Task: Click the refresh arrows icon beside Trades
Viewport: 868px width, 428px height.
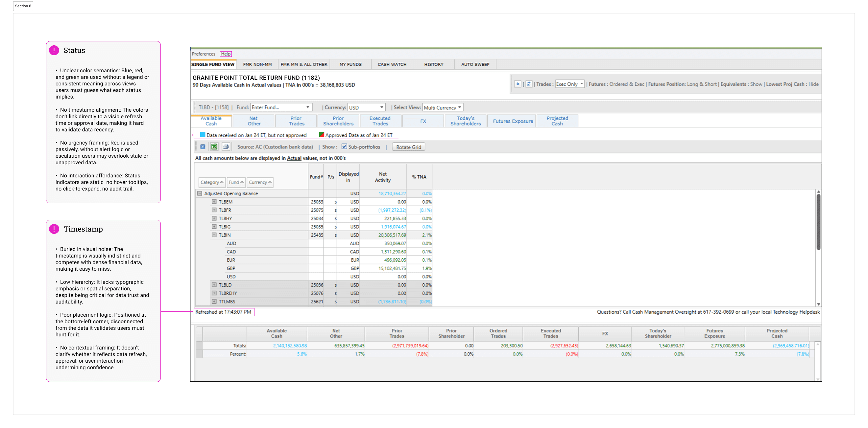Action: tap(529, 84)
